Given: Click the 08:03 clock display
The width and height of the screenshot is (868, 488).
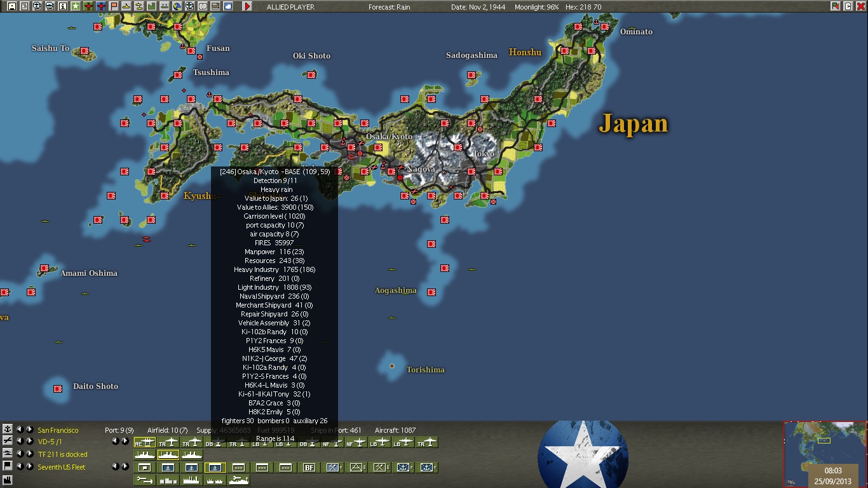Looking at the screenshot, I should click(833, 471).
